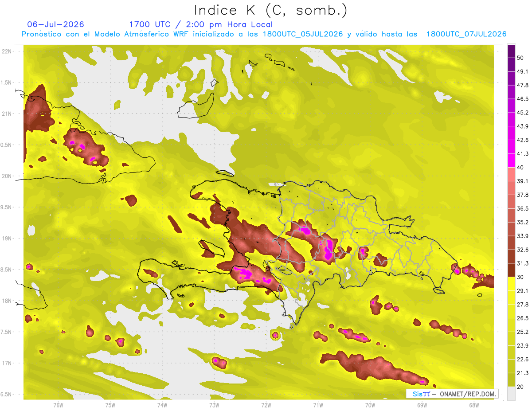
Task: Pick the grey swatch below 20
Action: click(511, 393)
